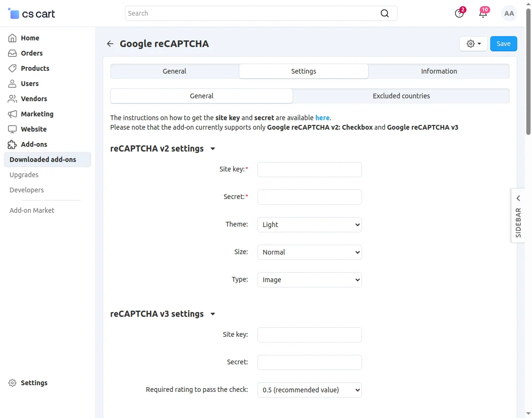The image size is (532, 418).
Task: Focus the v2 Site key field
Action: click(309, 170)
